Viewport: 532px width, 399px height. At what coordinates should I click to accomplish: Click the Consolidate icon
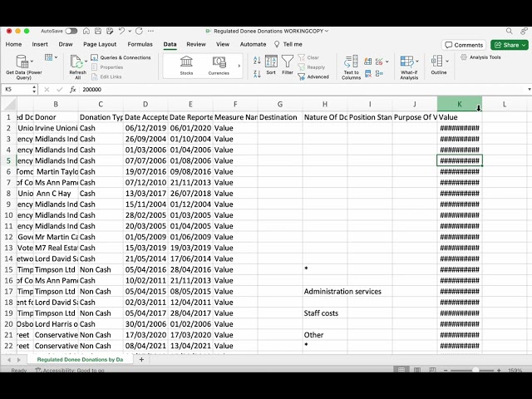coord(379,74)
